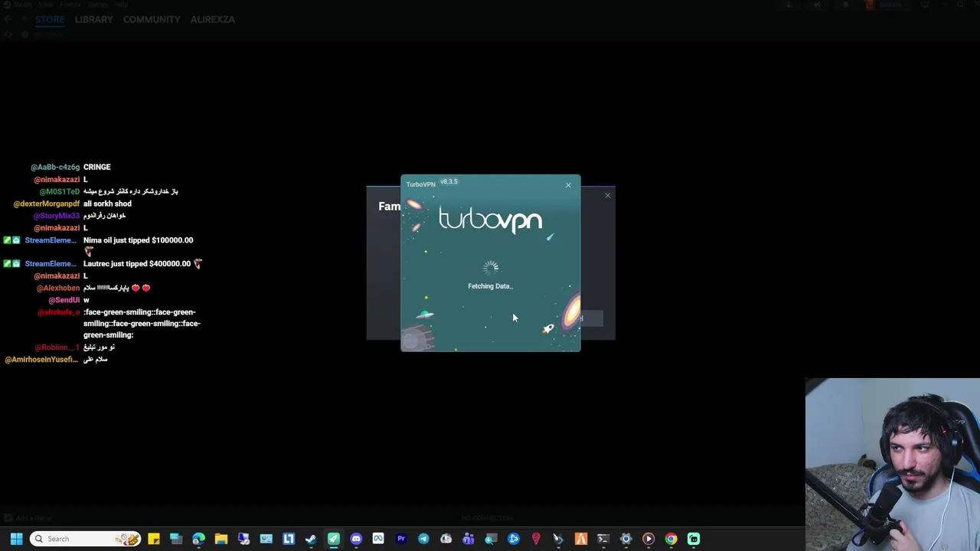Open File Explorer from the taskbar
The height and width of the screenshot is (551, 980).
pos(221,539)
